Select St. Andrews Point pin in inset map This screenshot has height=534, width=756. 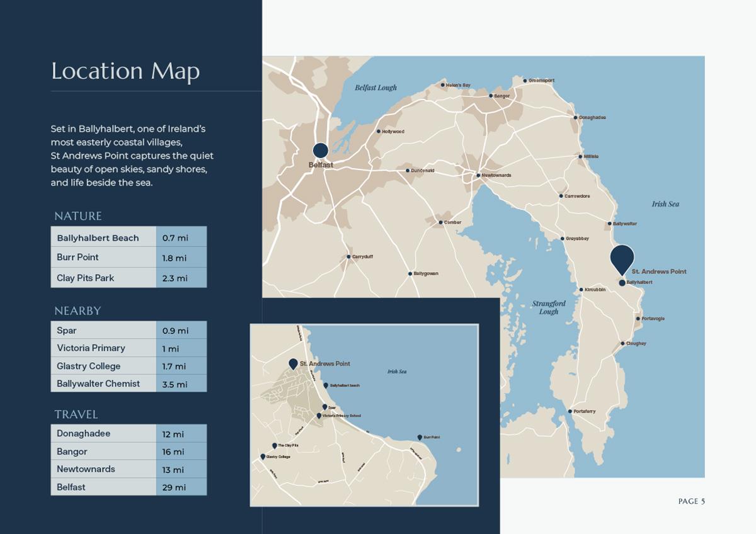[293, 364]
